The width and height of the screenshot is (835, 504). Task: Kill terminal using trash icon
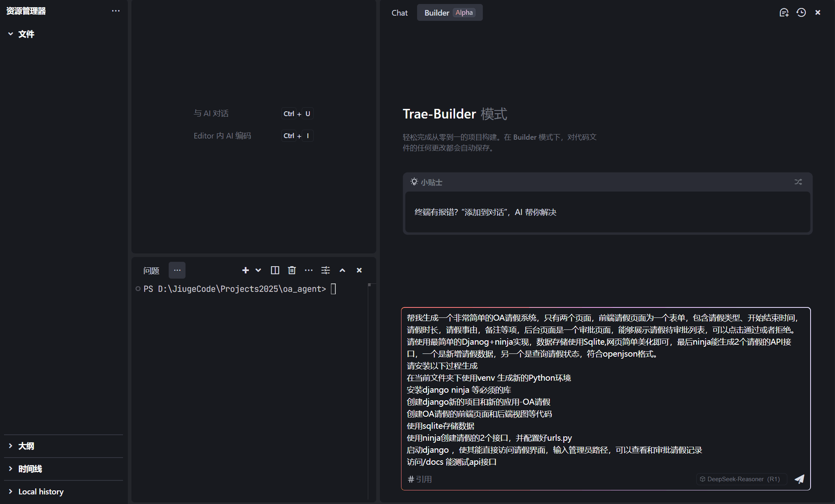pos(292,271)
